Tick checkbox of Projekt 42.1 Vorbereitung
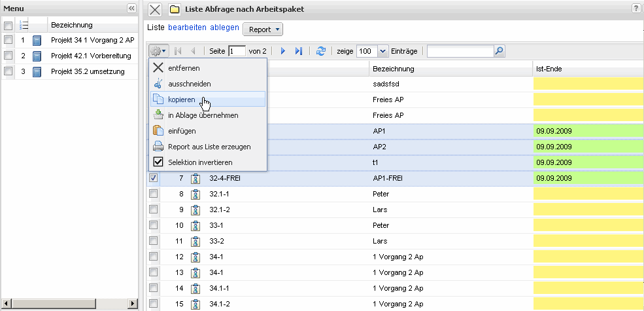 coord(8,56)
